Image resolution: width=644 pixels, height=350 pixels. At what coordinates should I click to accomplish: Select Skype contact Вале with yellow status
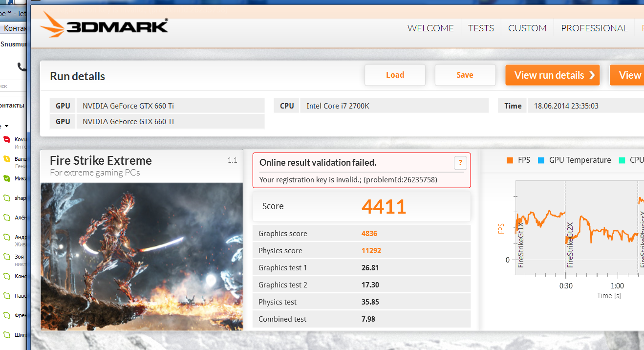coord(15,162)
